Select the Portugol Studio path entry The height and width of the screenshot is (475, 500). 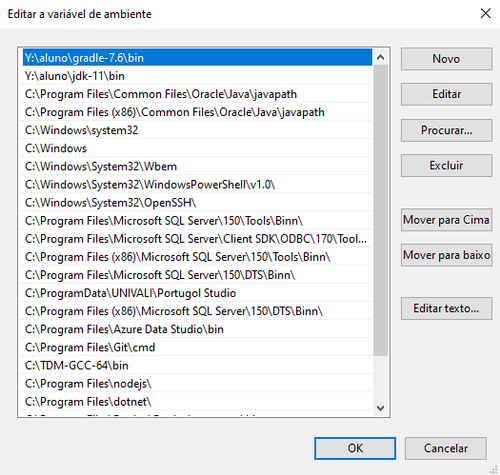coord(196,293)
